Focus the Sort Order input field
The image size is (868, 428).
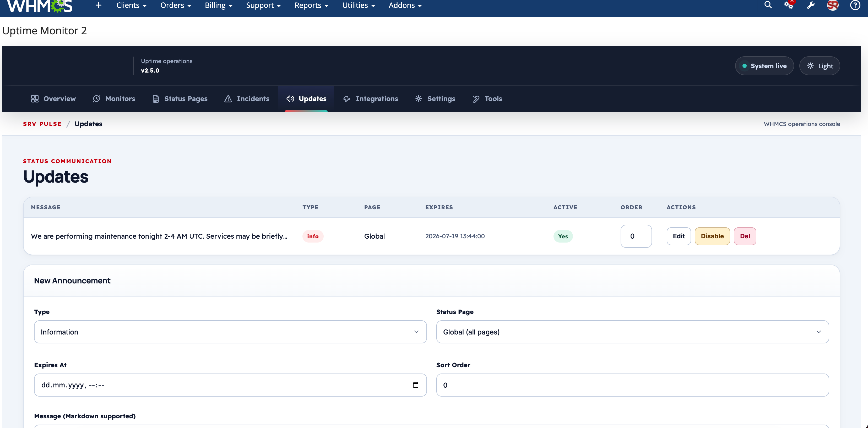632,385
